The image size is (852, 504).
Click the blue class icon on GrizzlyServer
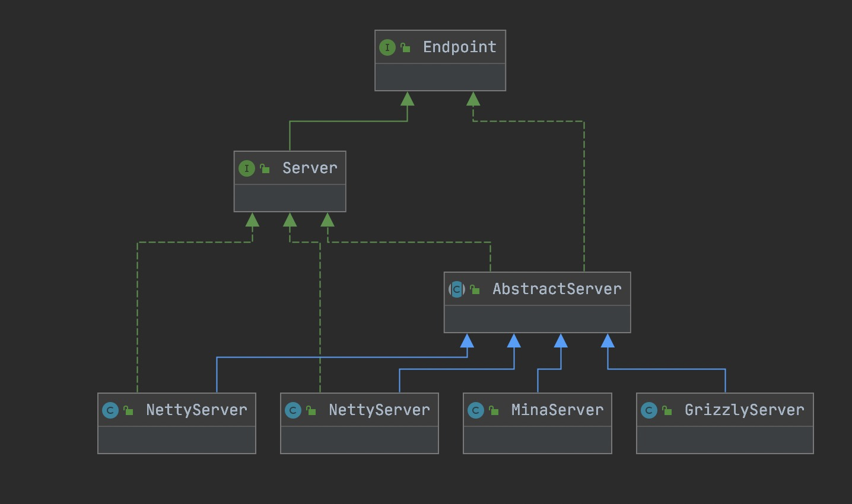tap(649, 410)
